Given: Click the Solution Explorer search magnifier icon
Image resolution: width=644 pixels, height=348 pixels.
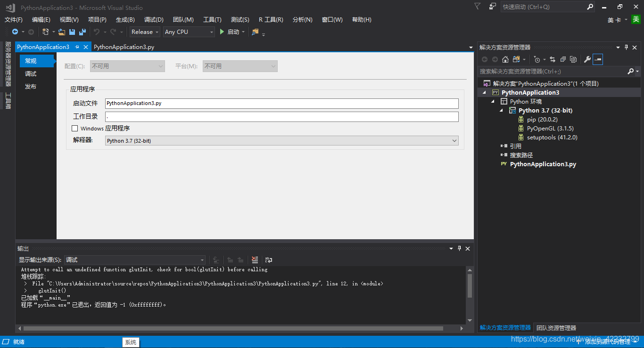Looking at the screenshot, I should (x=631, y=72).
